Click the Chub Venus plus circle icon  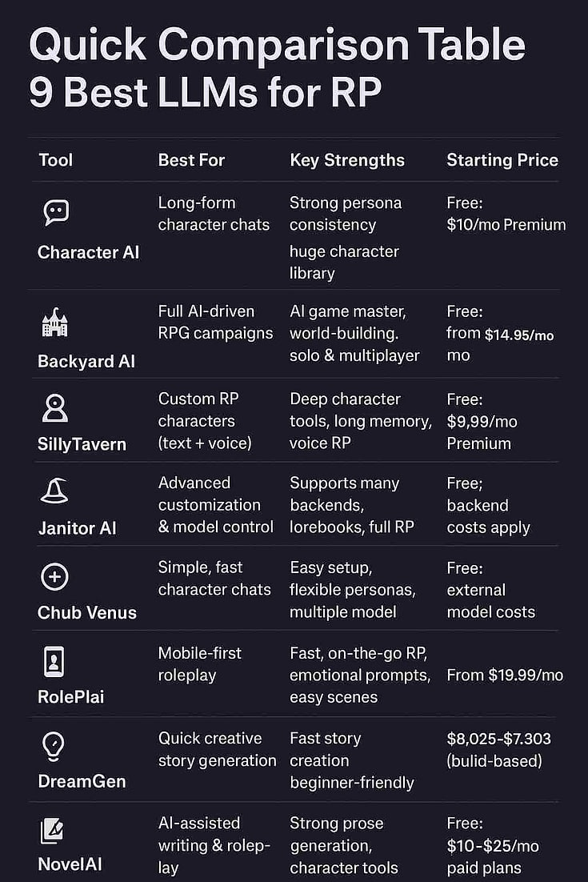(x=54, y=576)
